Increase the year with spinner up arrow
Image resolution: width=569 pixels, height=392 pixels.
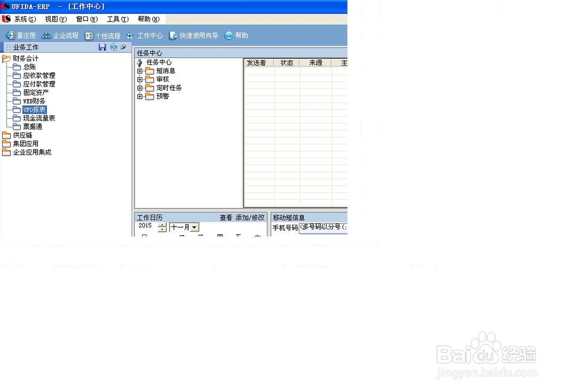click(162, 225)
